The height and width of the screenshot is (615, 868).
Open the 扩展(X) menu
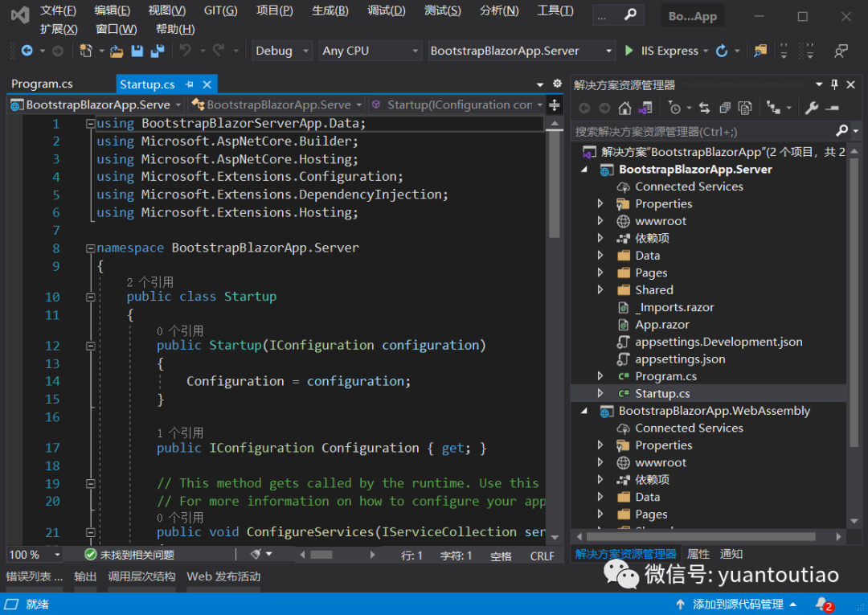(59, 29)
